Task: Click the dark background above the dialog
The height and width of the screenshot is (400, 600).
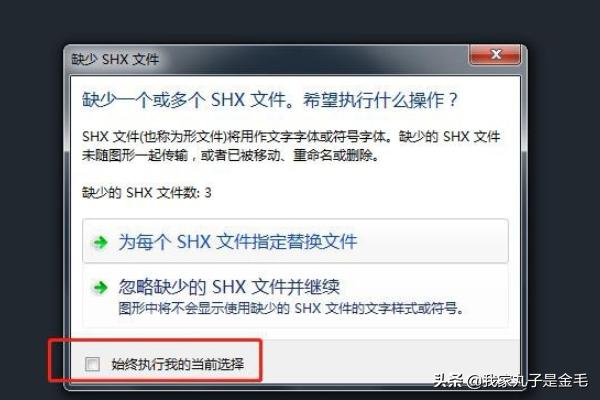Action: pyautogui.click(x=300, y=21)
